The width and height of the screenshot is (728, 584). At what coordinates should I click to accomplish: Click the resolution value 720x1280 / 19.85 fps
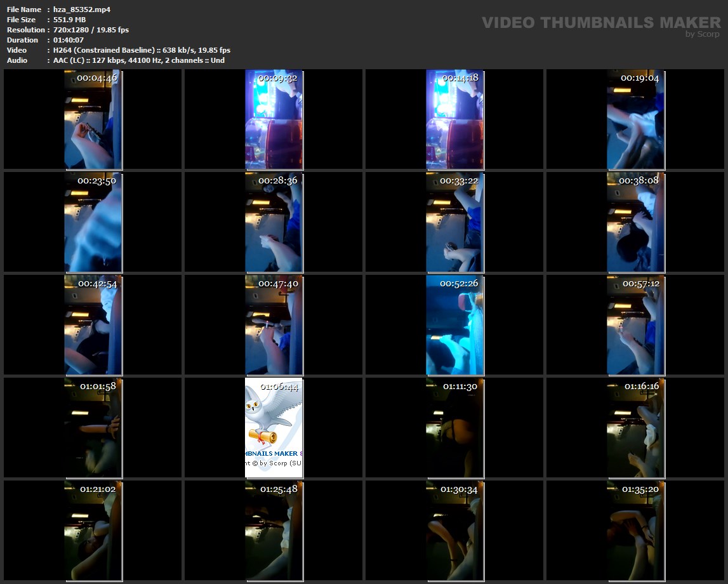pos(91,30)
